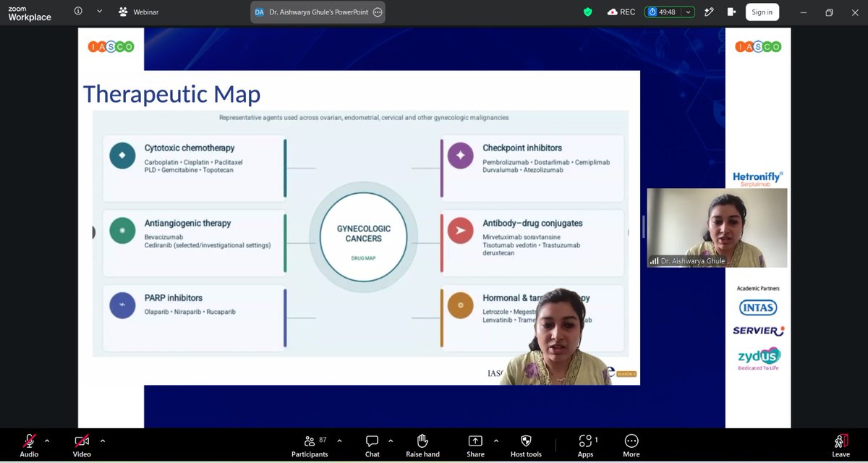The width and height of the screenshot is (868, 463).
Task: Expand the Share options caret
Action: click(495, 441)
